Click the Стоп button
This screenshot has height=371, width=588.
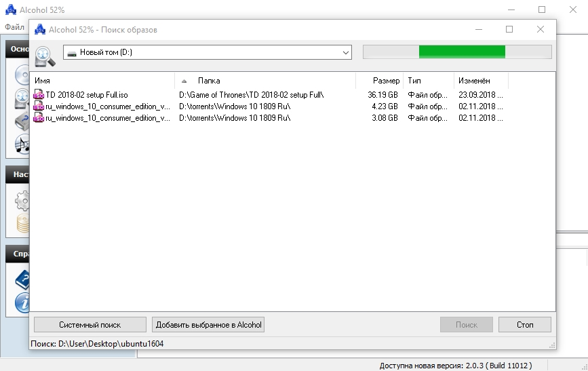525,324
